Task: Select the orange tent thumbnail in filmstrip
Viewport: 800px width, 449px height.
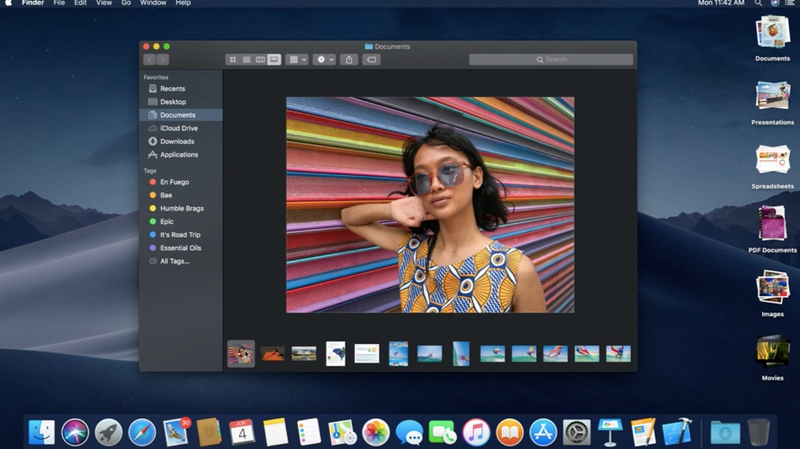Action: 272,354
